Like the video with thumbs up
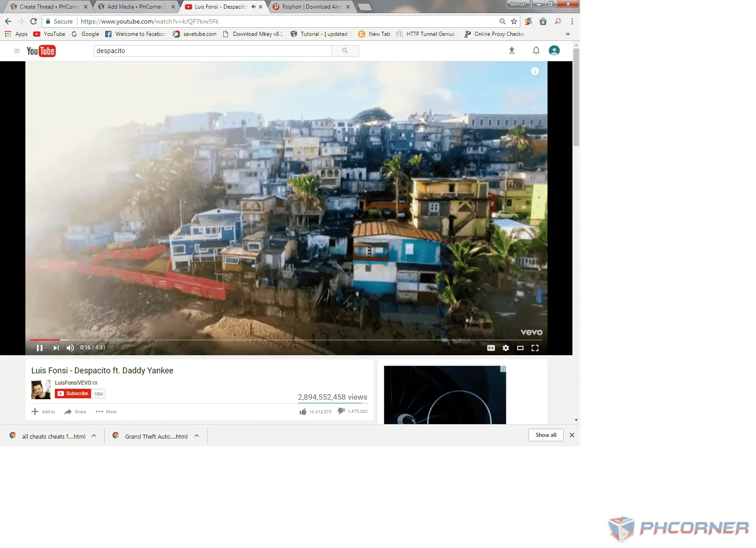Screen dimensions: 756x548 tap(315, 411)
